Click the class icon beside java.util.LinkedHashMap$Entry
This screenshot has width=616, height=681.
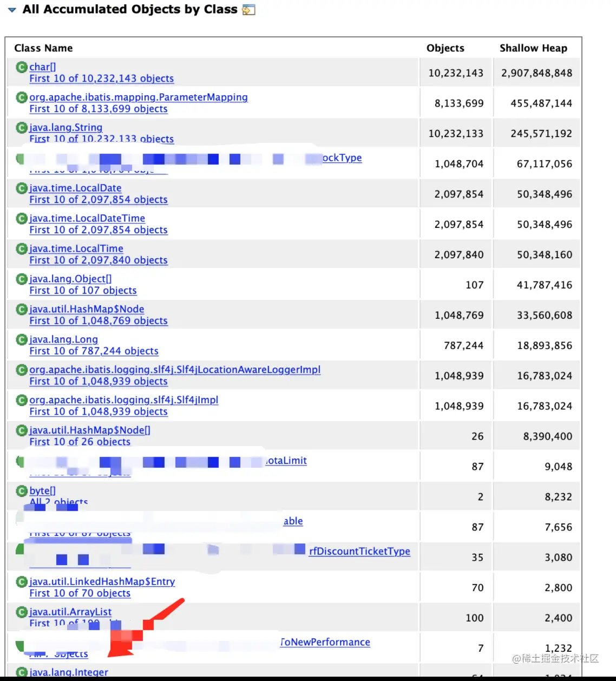[22, 582]
